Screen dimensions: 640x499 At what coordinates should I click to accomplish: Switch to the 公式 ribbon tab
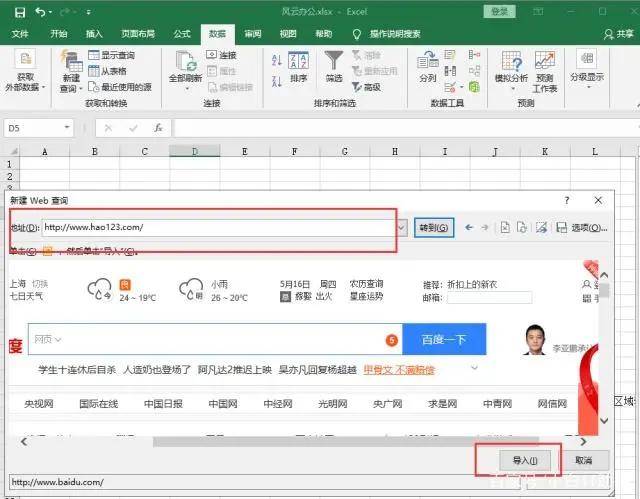[182, 33]
